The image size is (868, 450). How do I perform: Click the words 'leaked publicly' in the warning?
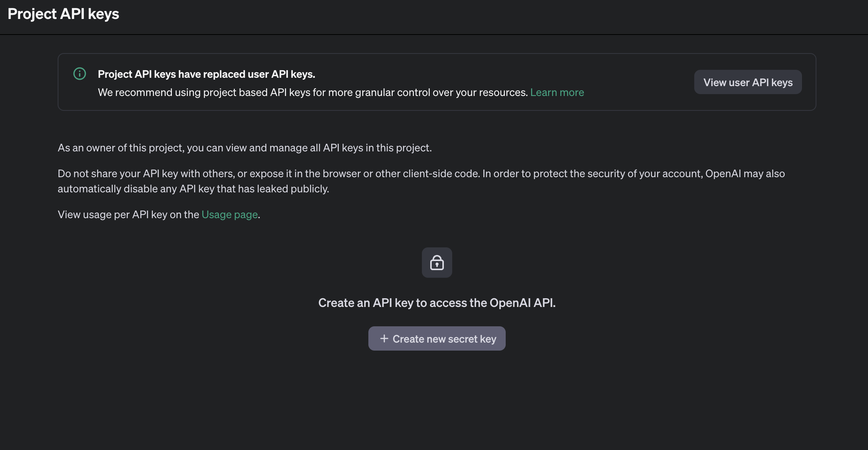[292, 189]
